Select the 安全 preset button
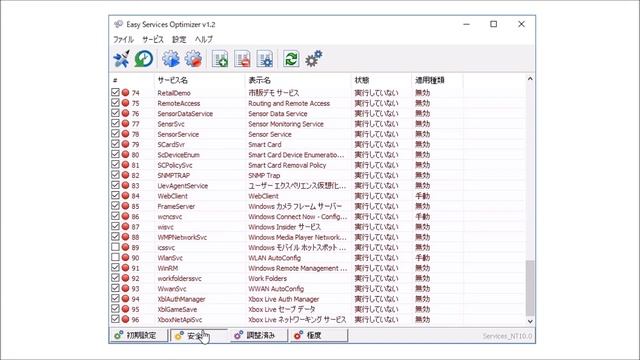 pyautogui.click(x=199, y=335)
